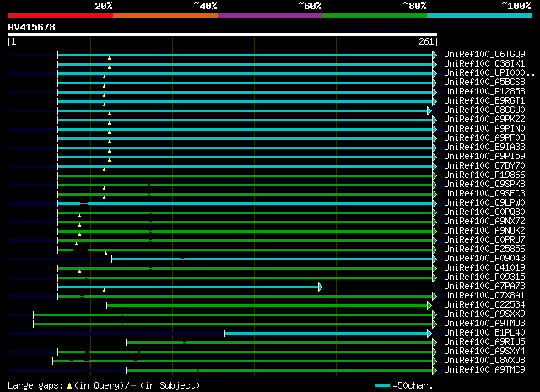The width and height of the screenshot is (540, 392).
Task: Click the white query sequence bar
Action: click(x=223, y=35)
